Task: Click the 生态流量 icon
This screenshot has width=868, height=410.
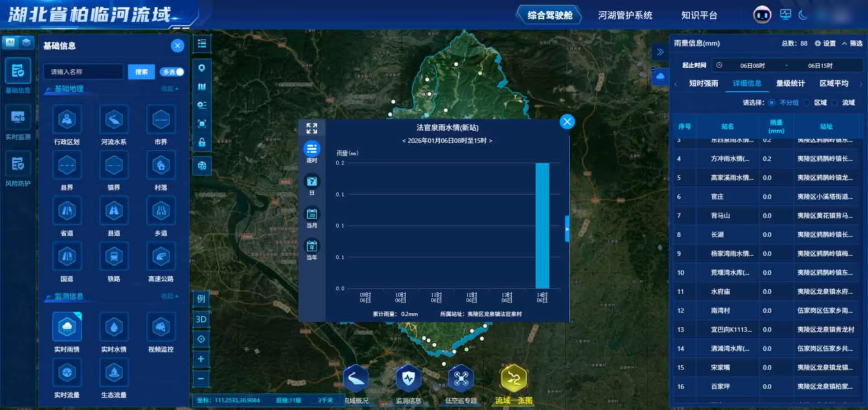Action: click(113, 373)
